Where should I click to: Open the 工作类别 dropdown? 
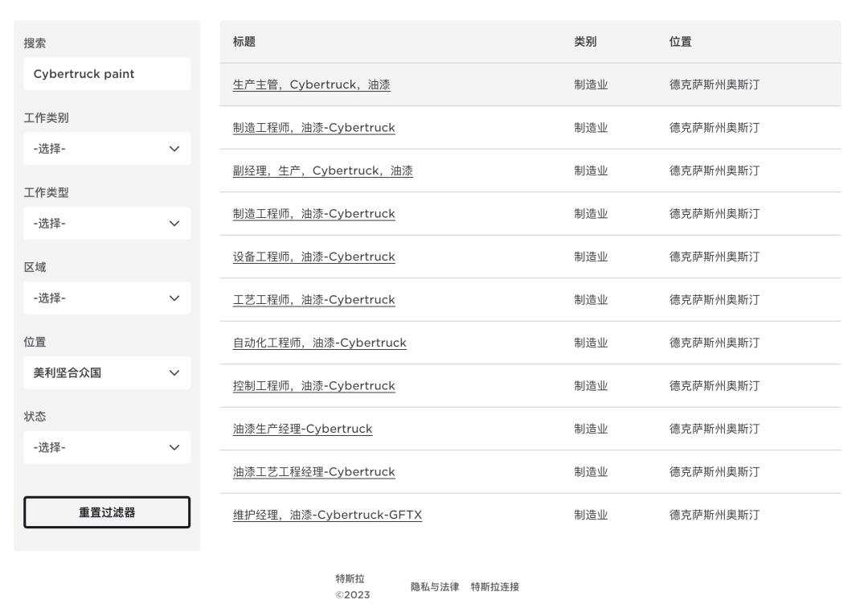coord(107,149)
